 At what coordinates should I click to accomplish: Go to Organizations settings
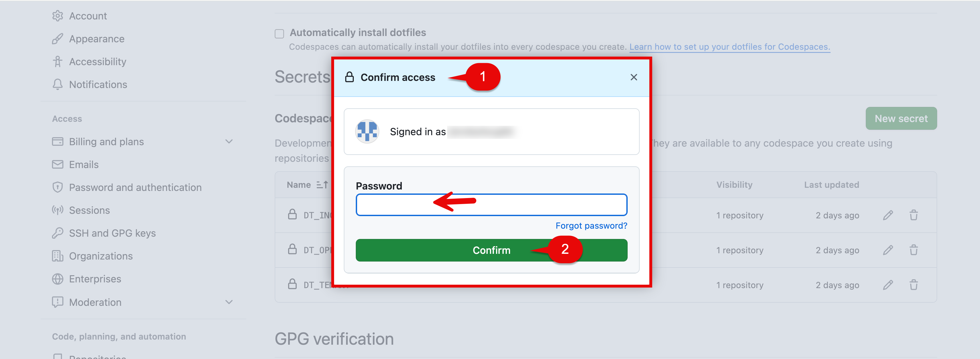tap(101, 256)
